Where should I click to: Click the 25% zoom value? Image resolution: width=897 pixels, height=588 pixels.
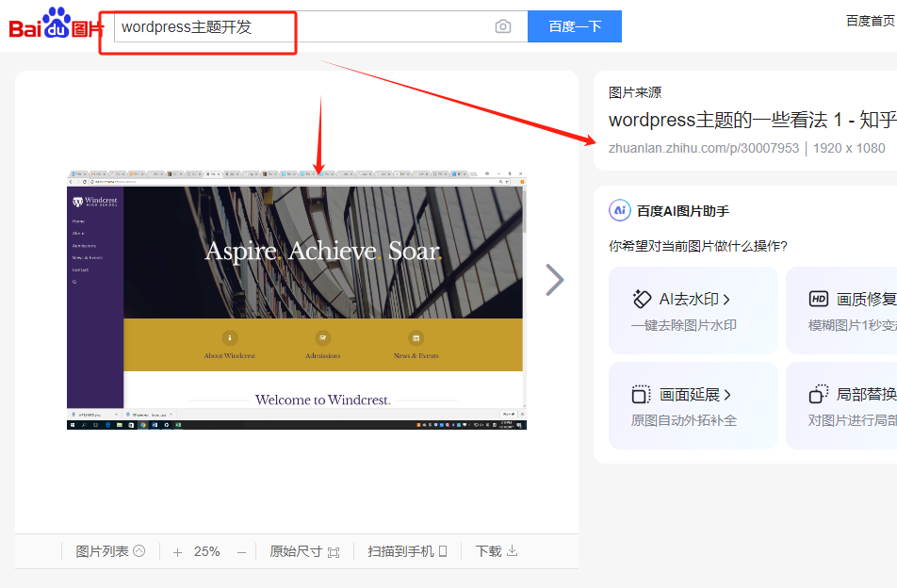click(206, 551)
